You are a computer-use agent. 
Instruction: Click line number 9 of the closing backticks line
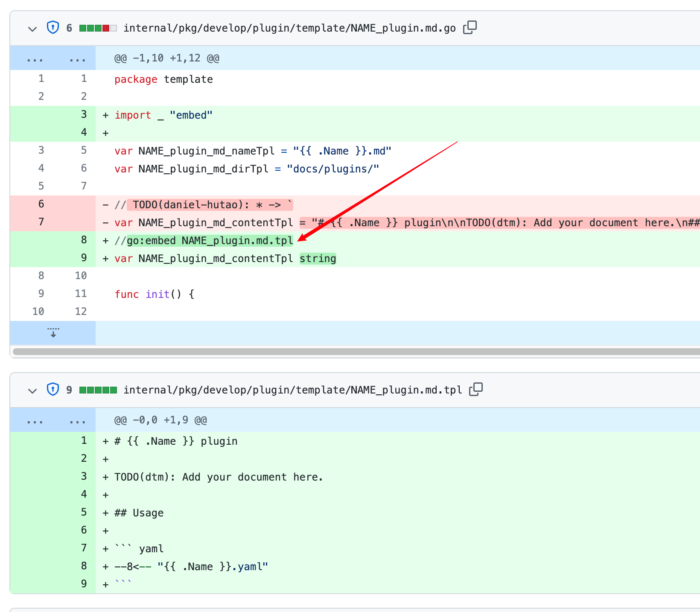pos(84,584)
